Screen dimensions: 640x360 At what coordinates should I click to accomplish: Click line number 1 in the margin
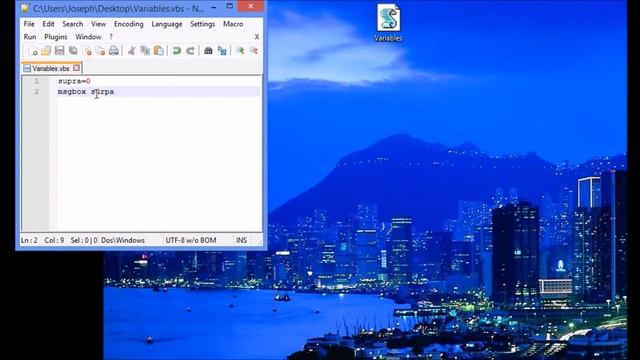click(36, 81)
